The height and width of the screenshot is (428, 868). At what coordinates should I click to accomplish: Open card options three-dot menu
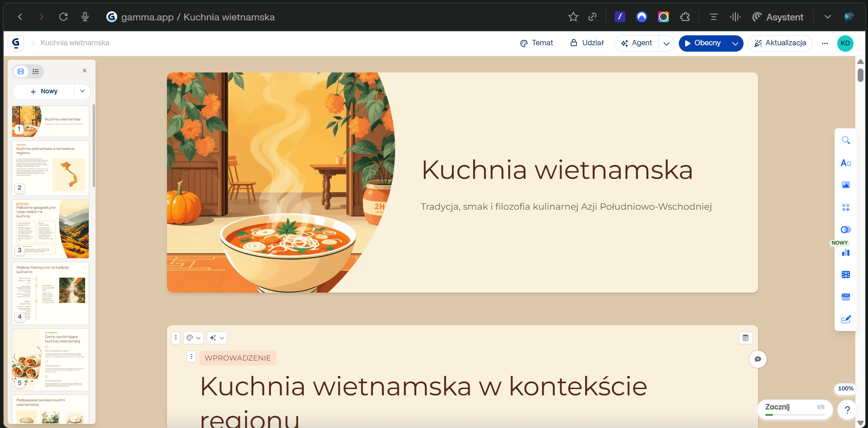[176, 337]
